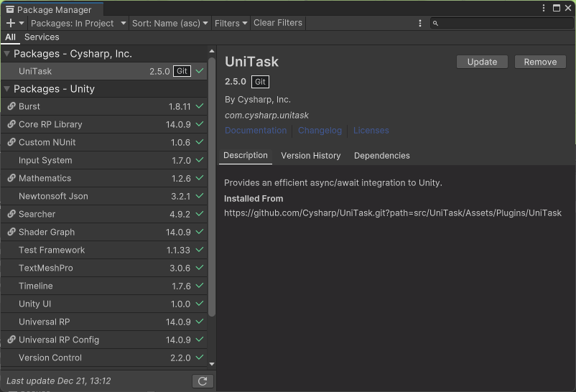The image size is (576, 392).
Task: Select the Version Control package
Action: click(x=104, y=358)
